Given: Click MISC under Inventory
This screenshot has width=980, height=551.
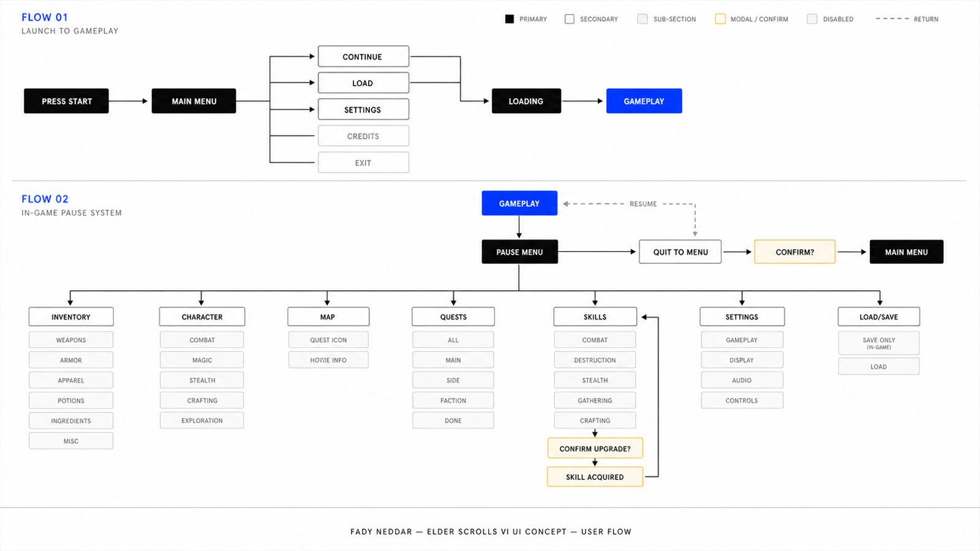Looking at the screenshot, I should [71, 441].
